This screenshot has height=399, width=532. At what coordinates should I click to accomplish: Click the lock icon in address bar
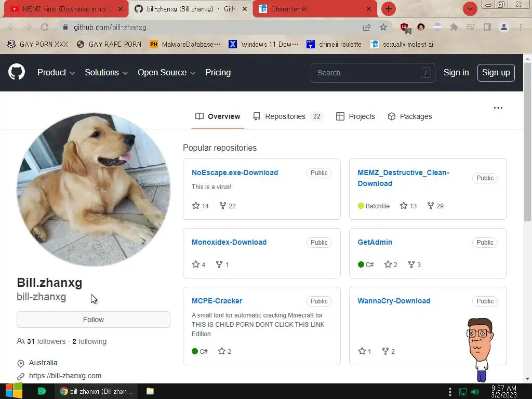click(x=65, y=27)
